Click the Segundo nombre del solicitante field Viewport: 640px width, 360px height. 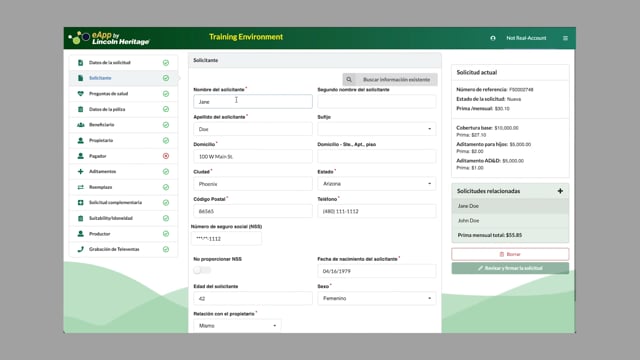click(376, 102)
